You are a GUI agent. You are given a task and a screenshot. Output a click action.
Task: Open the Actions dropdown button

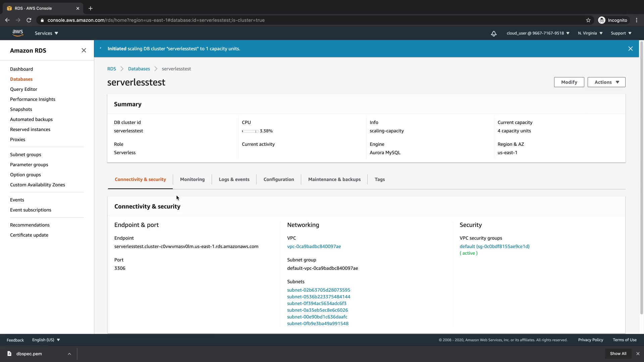(606, 82)
